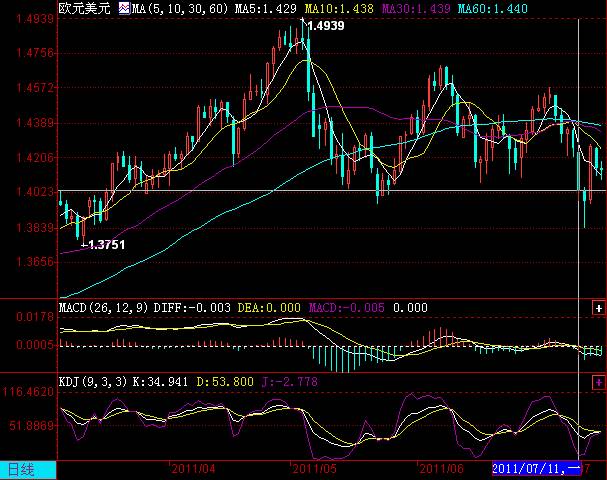This screenshot has width=607, height=480.
Task: Click the 1.3751 low price marker
Action: point(106,245)
